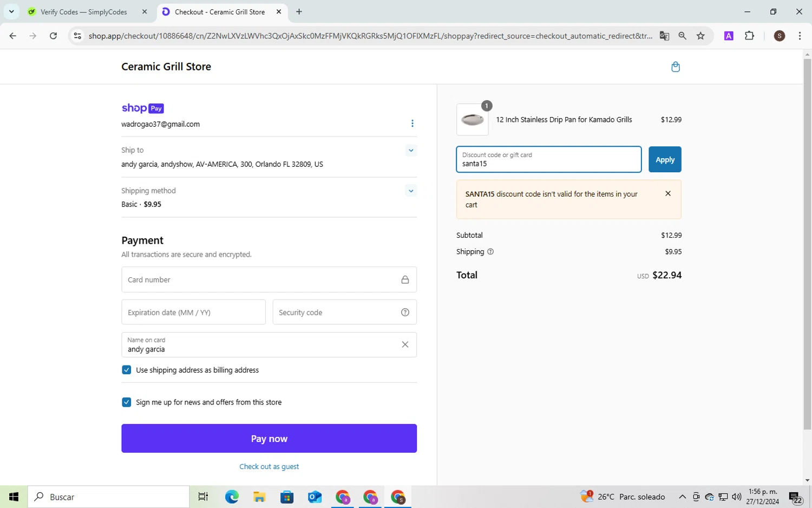Click the Drip Pan product thumbnail
Image resolution: width=812 pixels, height=508 pixels.
[x=472, y=120]
